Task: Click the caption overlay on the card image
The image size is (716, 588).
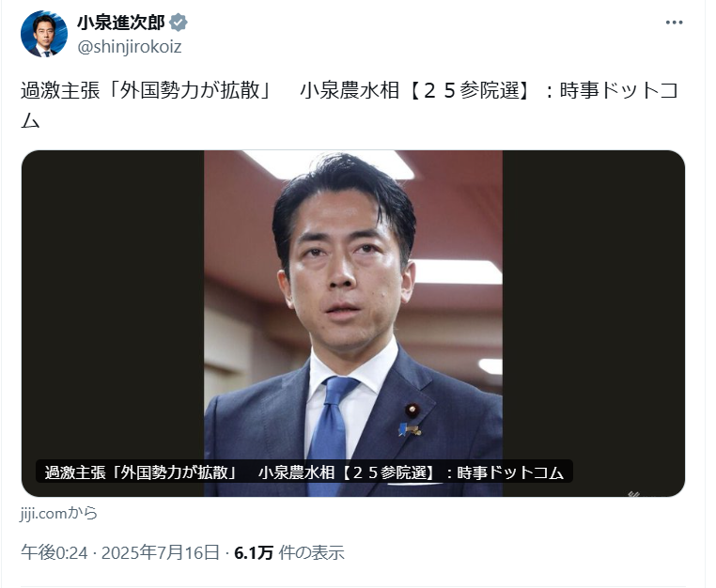Action: coord(304,472)
